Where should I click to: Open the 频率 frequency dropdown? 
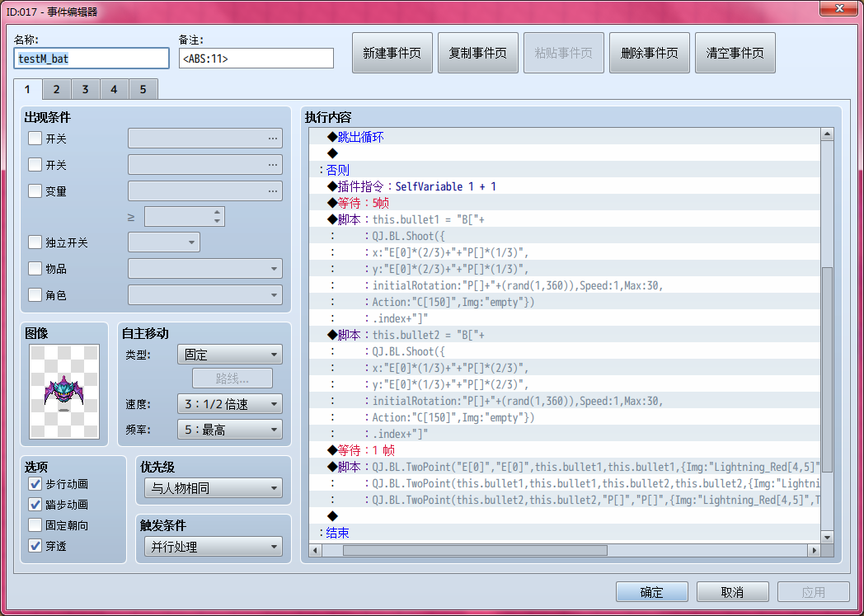(x=230, y=430)
